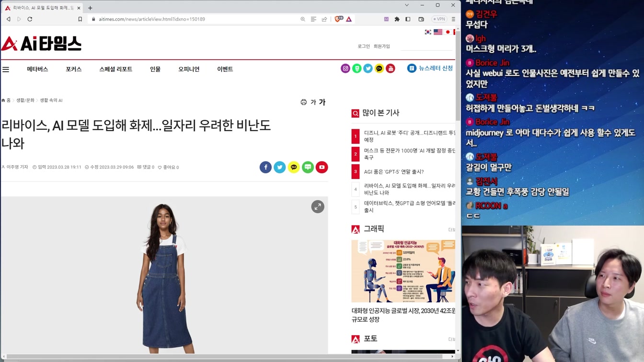Reload the page with the refresh icon
The width and height of the screenshot is (644, 362).
pos(30,19)
